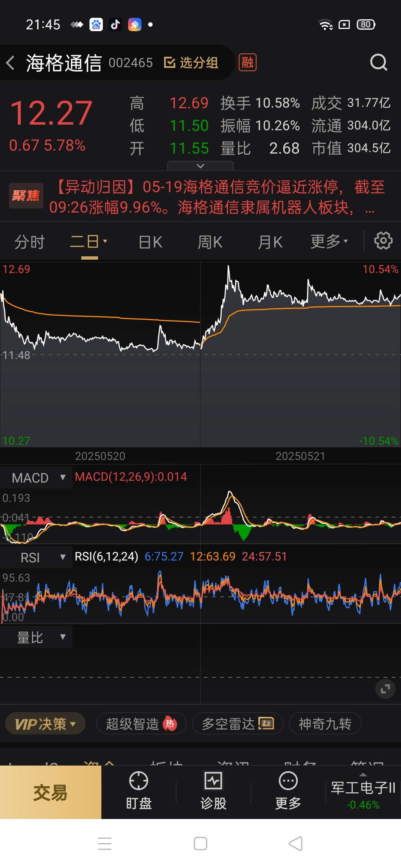Tap 量比 2.68 value
401x868 pixels.
click(x=260, y=148)
